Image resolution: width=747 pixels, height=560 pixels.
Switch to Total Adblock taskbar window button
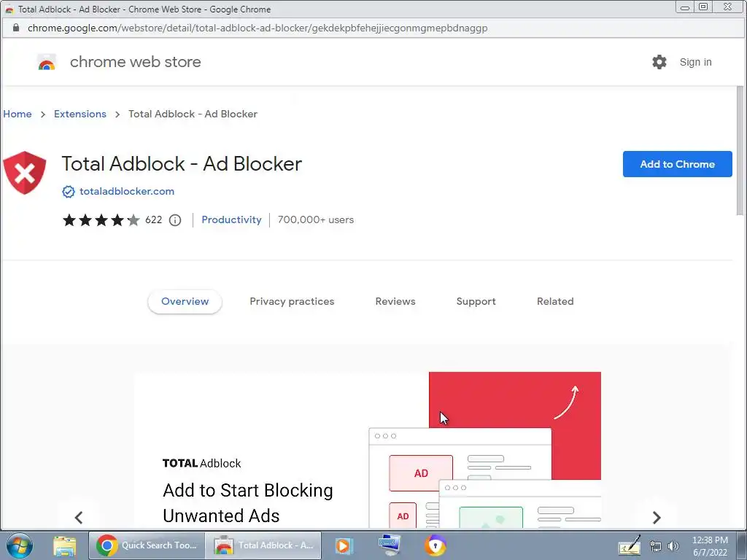point(263,545)
